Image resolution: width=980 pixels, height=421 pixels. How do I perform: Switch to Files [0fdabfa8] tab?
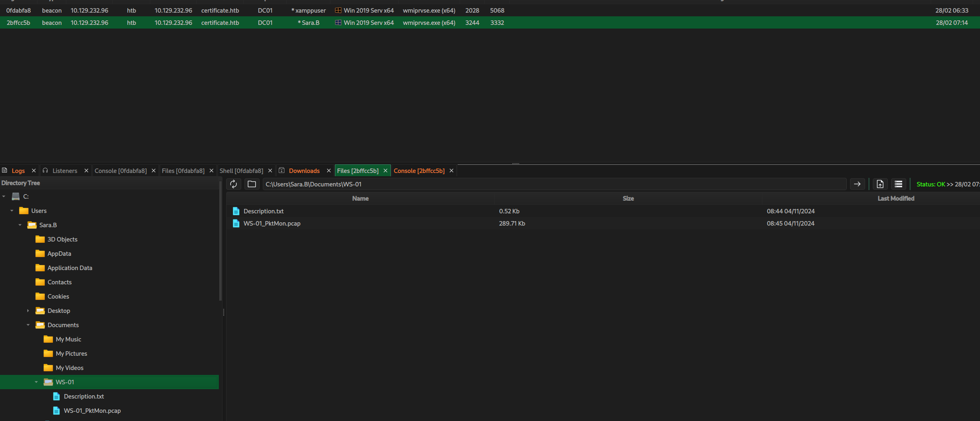pos(183,171)
